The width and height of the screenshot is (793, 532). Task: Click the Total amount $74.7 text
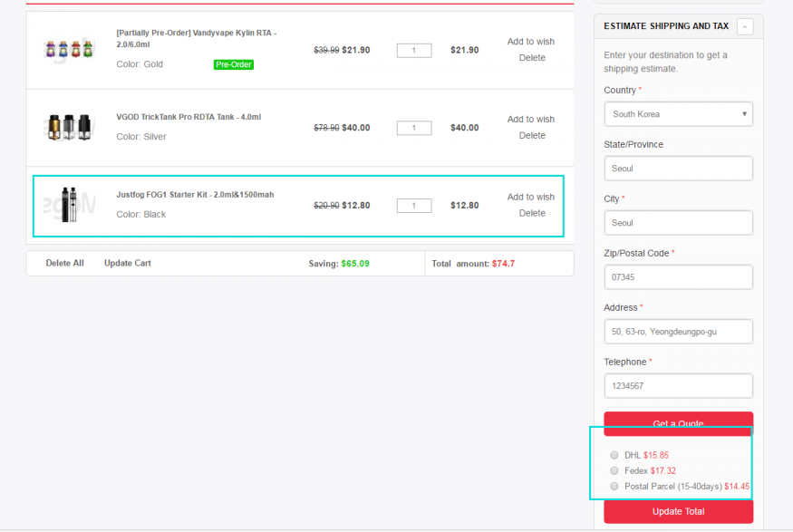click(x=473, y=264)
